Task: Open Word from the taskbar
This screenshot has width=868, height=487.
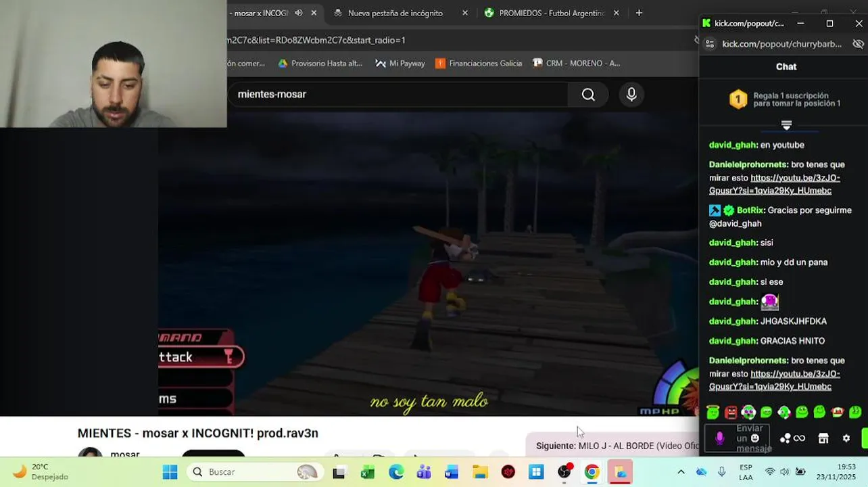Action: tap(452, 472)
